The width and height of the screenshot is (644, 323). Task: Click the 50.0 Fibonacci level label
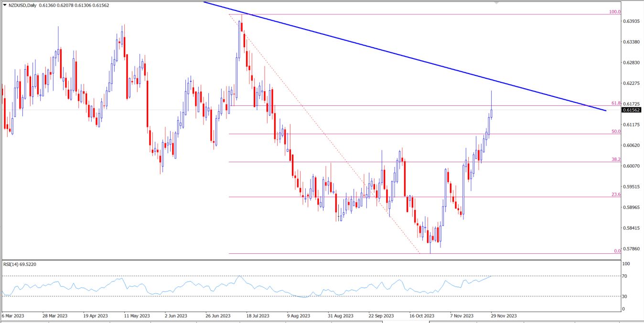point(616,131)
